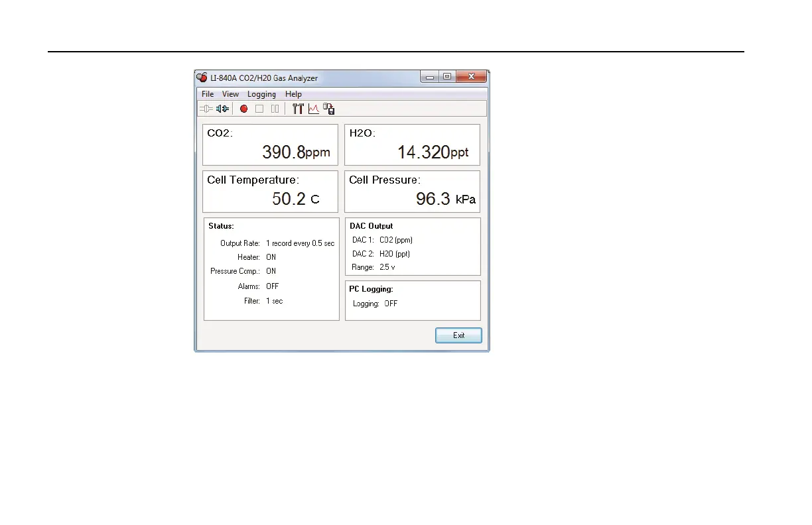Screen dimensions: 812x525
Task: Open Settings with the tools icon
Action: pyautogui.click(x=298, y=109)
